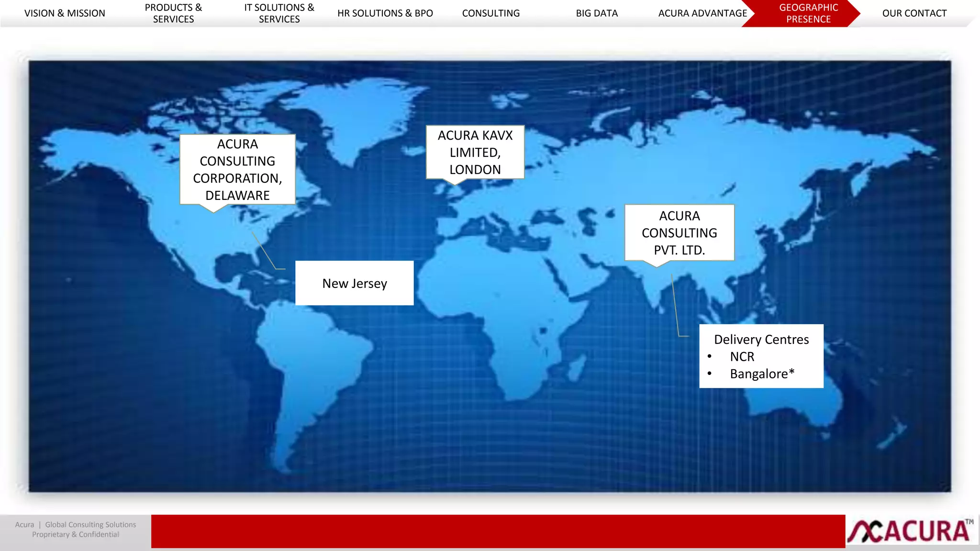Go to Acura Advantage tab
The height and width of the screenshot is (551, 980).
[x=702, y=13]
